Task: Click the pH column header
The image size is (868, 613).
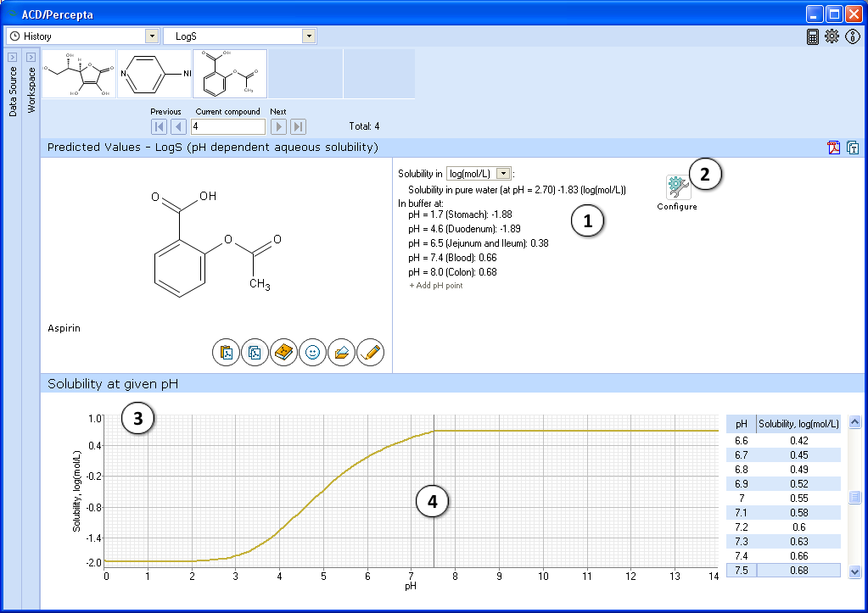Action: [x=742, y=424]
